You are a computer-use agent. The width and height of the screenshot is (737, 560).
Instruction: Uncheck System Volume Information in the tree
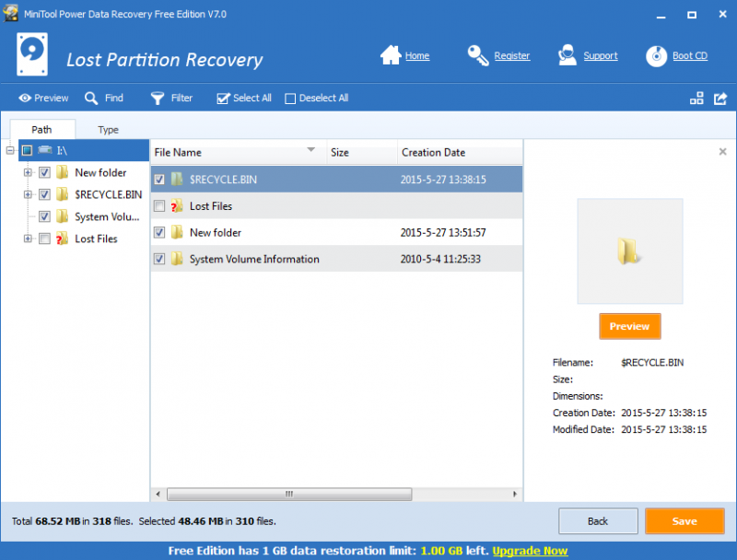point(44,216)
